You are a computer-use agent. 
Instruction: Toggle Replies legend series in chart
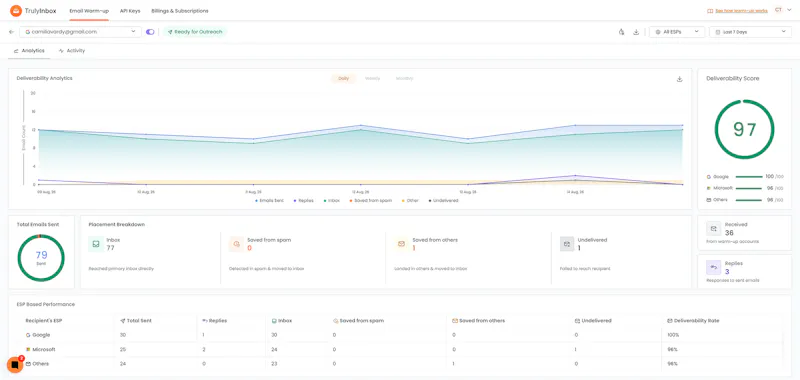(x=303, y=200)
